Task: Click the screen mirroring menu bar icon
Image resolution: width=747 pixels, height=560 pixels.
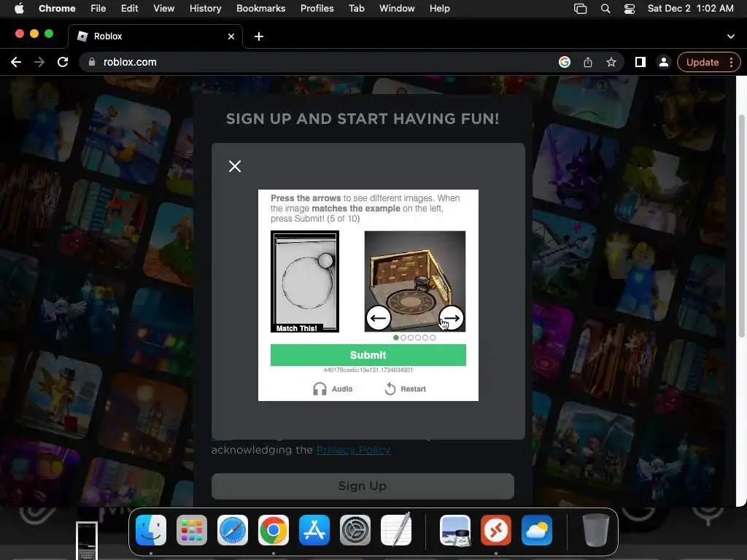Action: (580, 9)
